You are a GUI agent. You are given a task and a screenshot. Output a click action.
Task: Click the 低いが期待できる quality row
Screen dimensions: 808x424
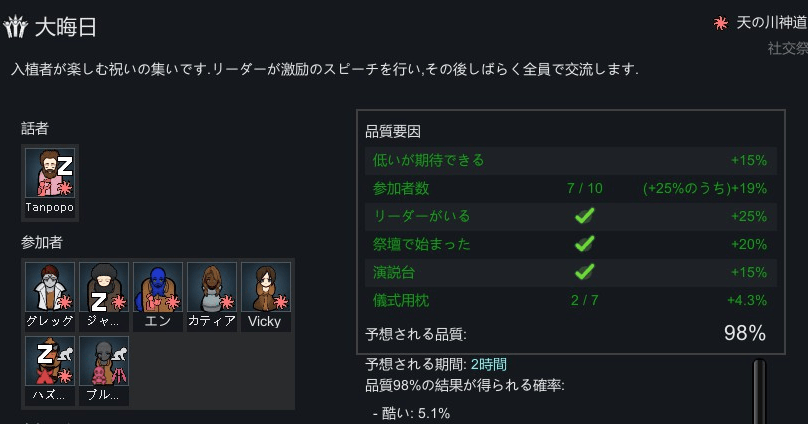tap(570, 160)
